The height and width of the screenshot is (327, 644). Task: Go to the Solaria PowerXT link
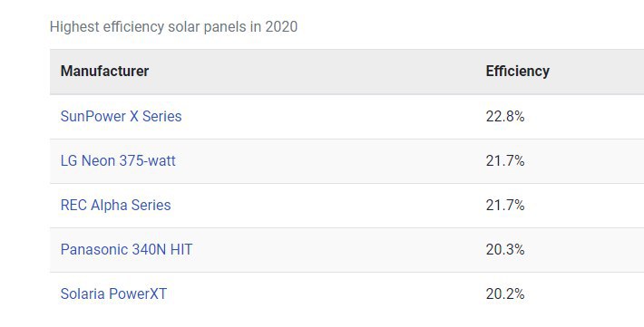pyautogui.click(x=113, y=293)
